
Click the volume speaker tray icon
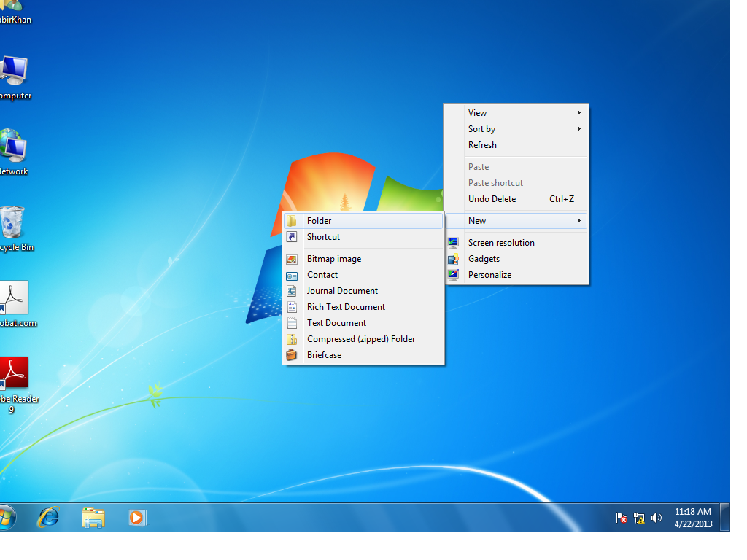click(x=656, y=518)
